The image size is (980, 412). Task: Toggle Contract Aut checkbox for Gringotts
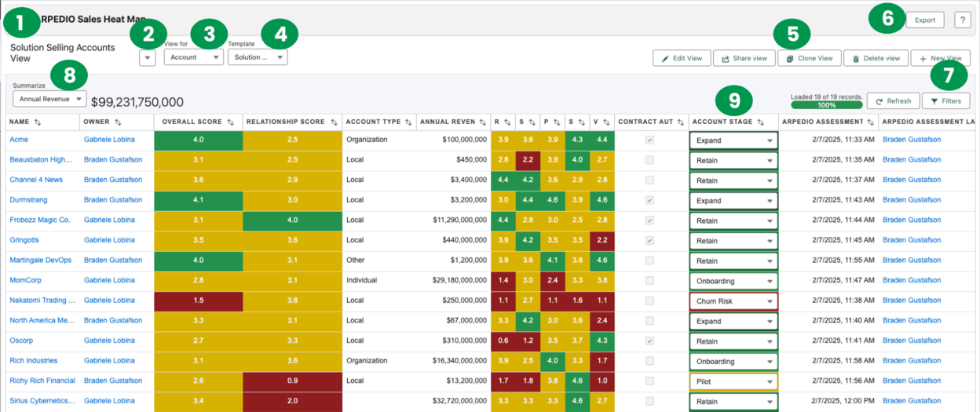[649, 240]
